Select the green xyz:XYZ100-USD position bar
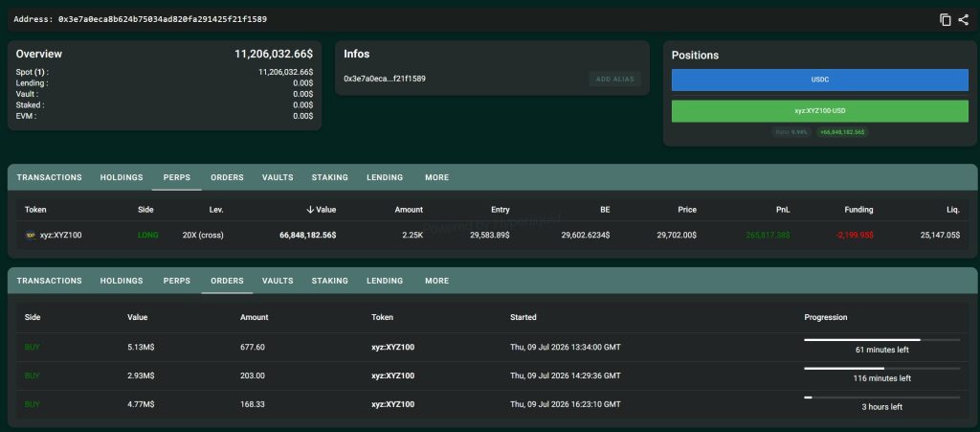980x432 pixels. point(819,111)
